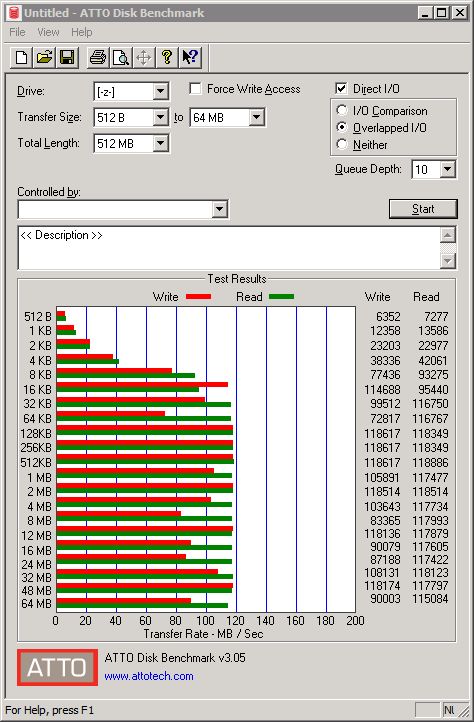Open a saved benchmark file icon
Screen dimensions: 474x722
coord(44,58)
